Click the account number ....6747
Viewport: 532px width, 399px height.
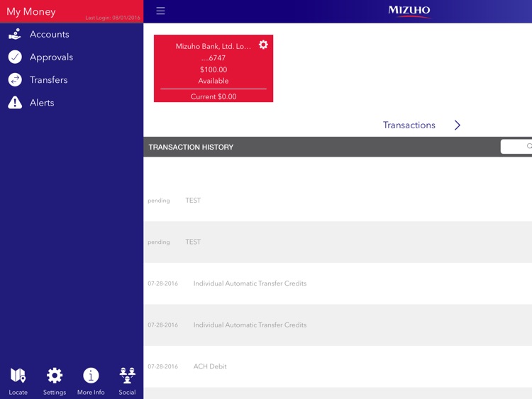(214, 58)
